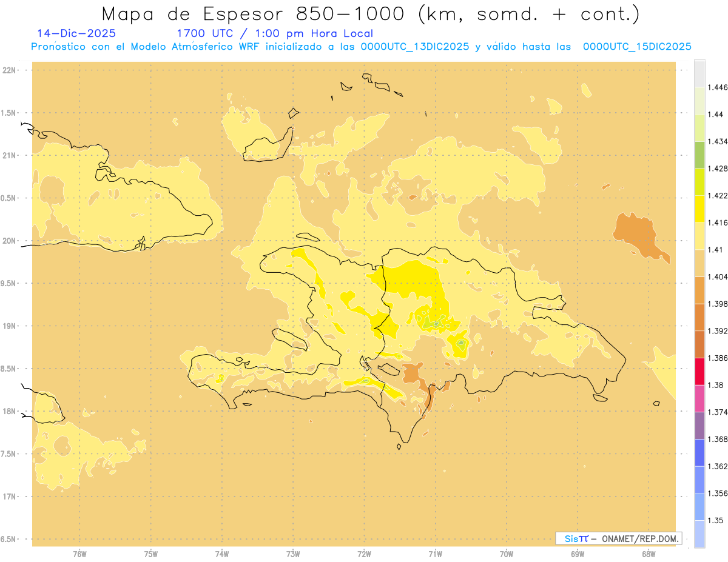This screenshot has width=728, height=562.
Task: Pick the pale yellow swatch between 1.41 and 1.416
Action: pyautogui.click(x=699, y=236)
